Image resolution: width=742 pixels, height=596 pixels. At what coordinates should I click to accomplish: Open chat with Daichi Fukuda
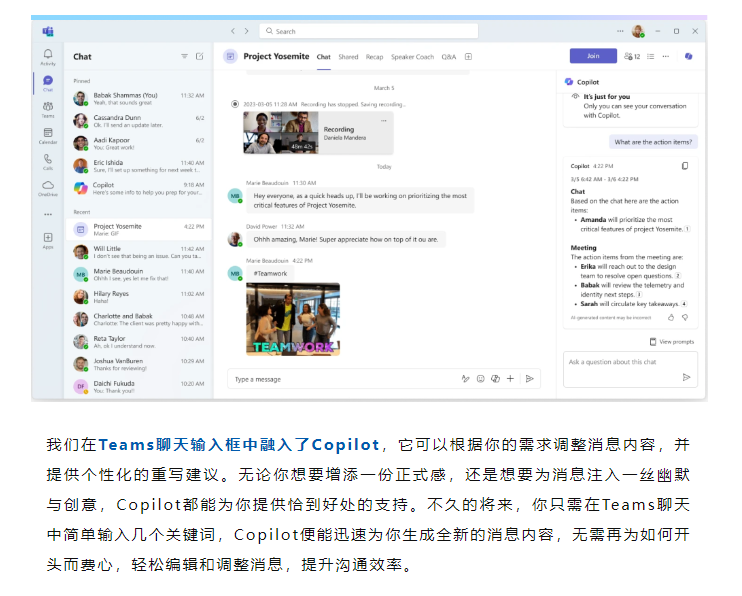pyautogui.click(x=138, y=387)
